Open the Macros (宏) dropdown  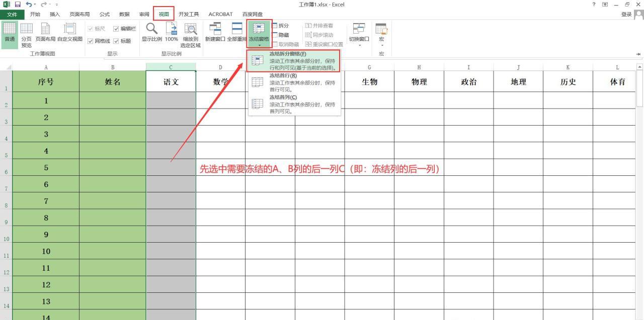pyautogui.click(x=381, y=34)
